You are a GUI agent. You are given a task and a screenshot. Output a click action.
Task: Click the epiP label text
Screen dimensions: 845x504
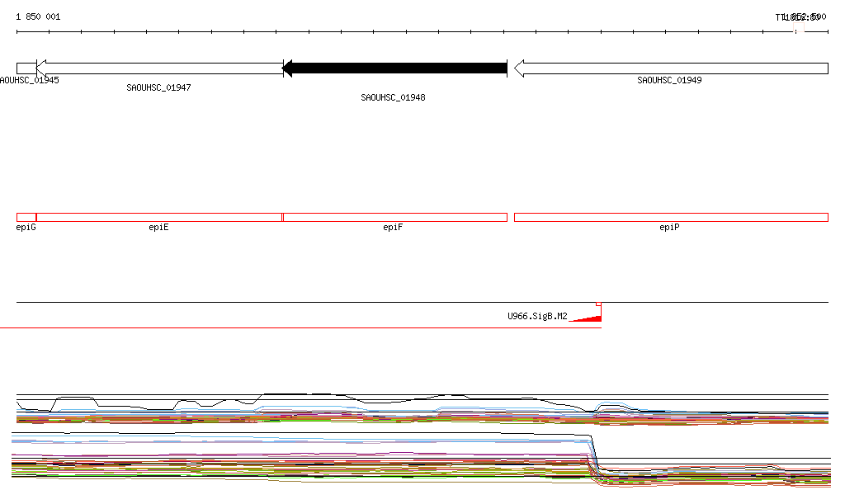669,227
